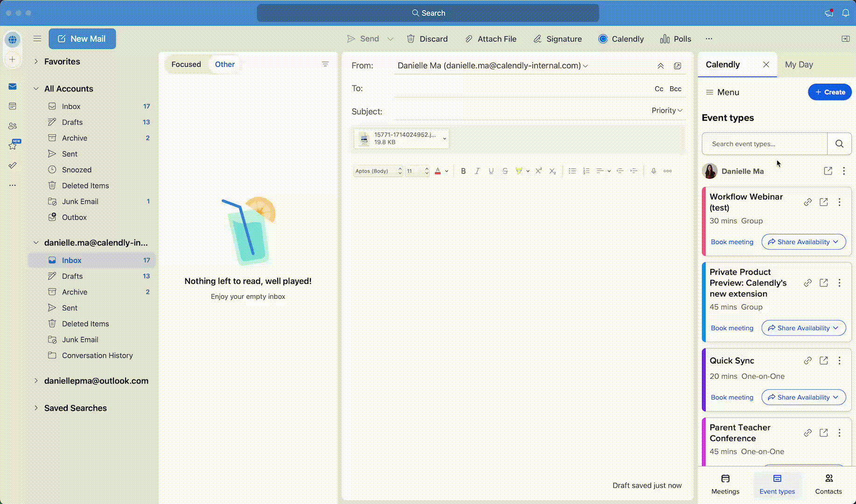Image resolution: width=856 pixels, height=504 pixels.
Task: Click the notification bell icon
Action: tap(846, 13)
